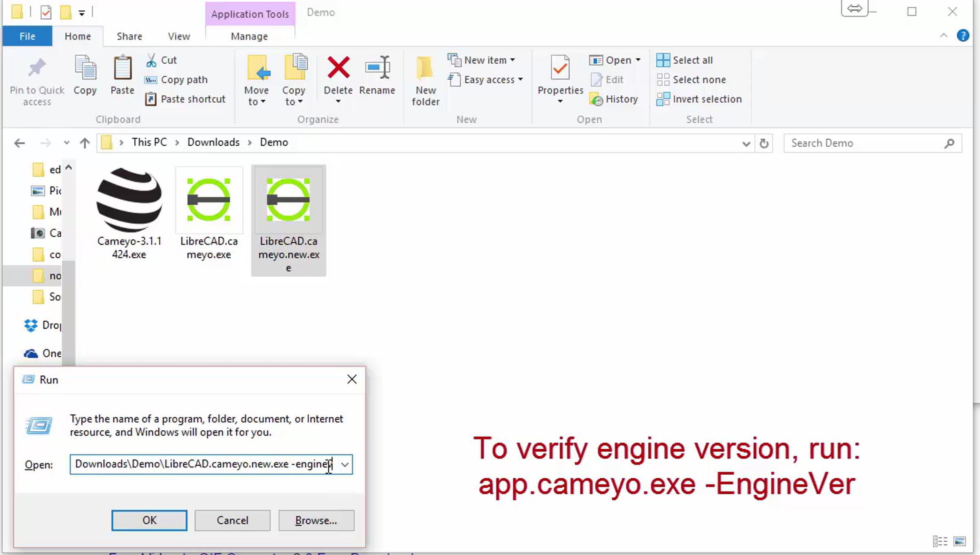
Task: Go up one folder level arrow
Action: 85,143
